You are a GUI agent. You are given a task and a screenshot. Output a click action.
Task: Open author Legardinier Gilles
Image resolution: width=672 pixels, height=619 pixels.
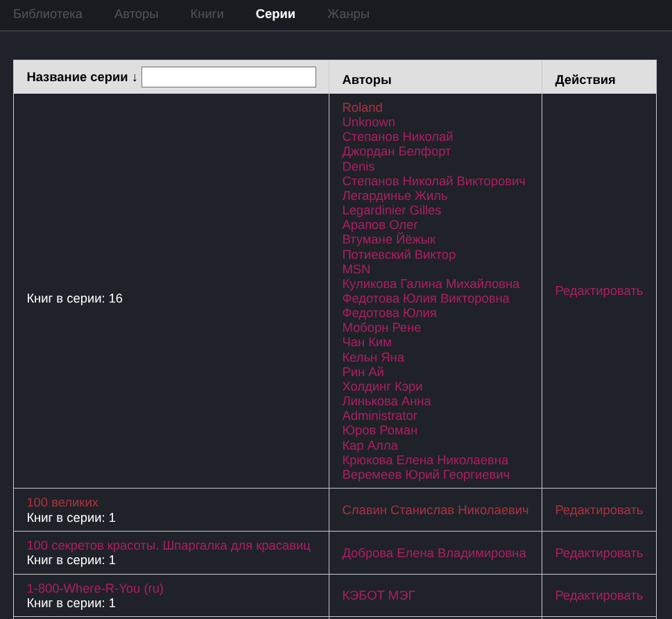(x=391, y=210)
